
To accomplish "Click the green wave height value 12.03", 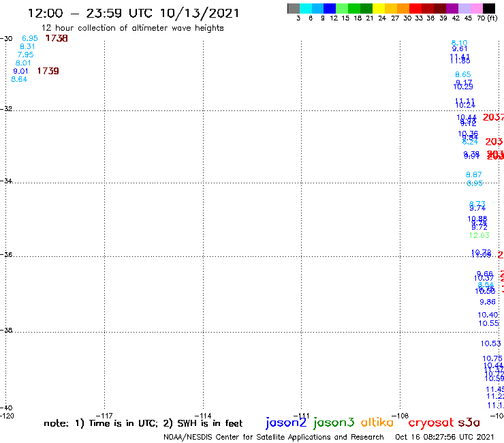I will point(479,236).
